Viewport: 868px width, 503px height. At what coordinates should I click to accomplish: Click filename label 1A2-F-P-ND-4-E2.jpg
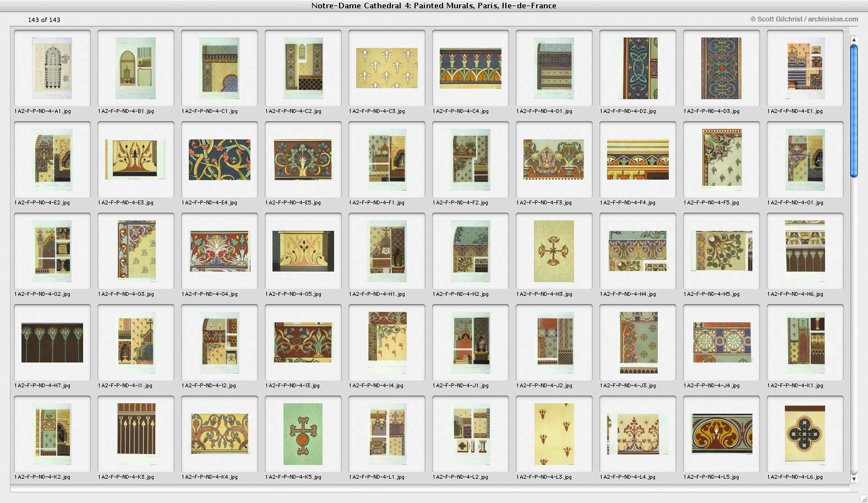click(x=42, y=203)
